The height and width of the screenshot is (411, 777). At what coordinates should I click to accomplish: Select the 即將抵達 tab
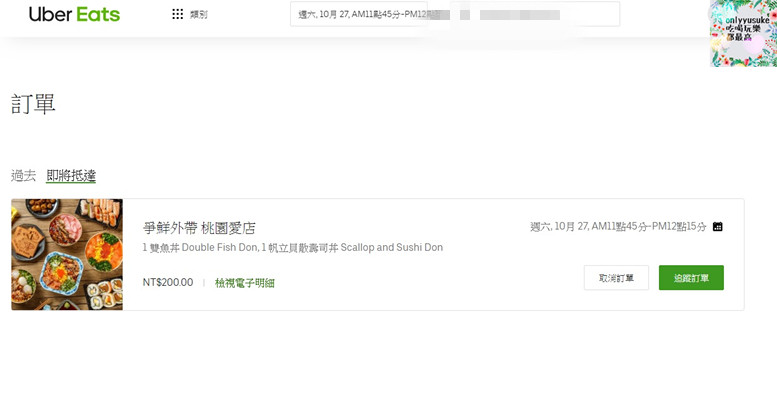click(71, 175)
